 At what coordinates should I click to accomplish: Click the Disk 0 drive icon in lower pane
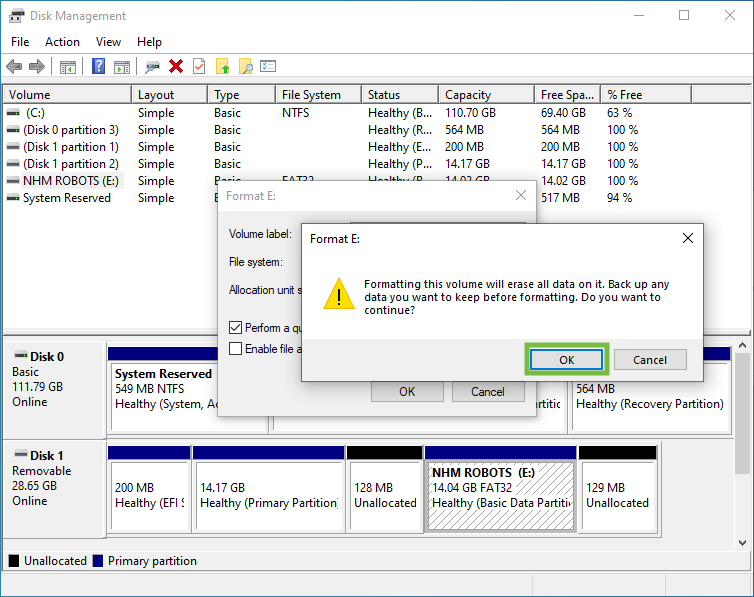[21, 356]
